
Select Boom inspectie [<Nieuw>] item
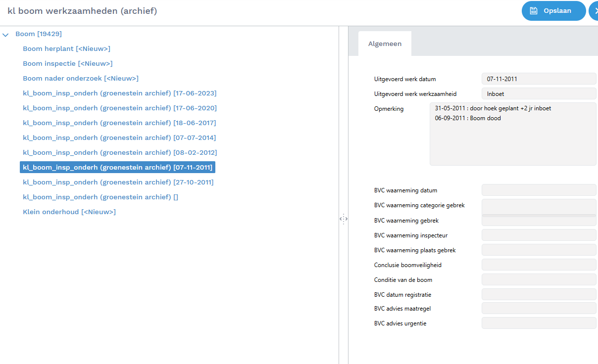point(67,64)
